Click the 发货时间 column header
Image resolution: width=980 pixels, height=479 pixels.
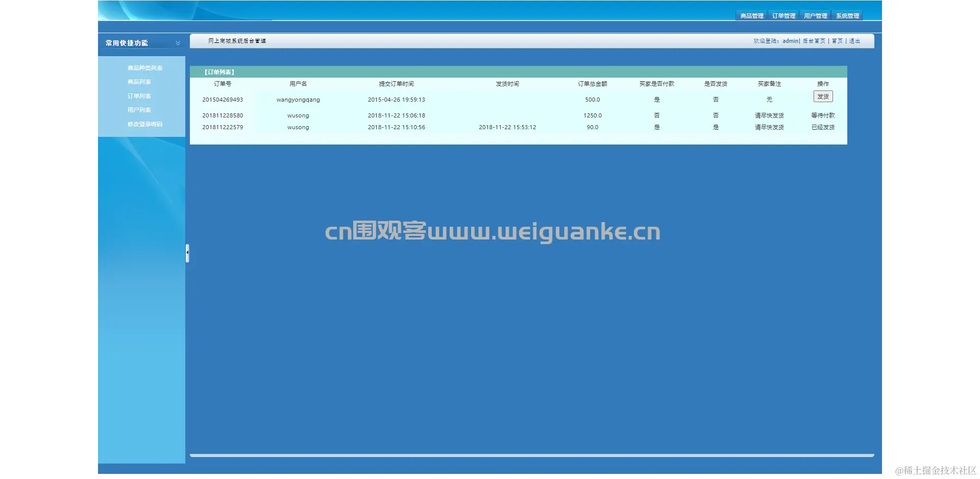pyautogui.click(x=507, y=84)
